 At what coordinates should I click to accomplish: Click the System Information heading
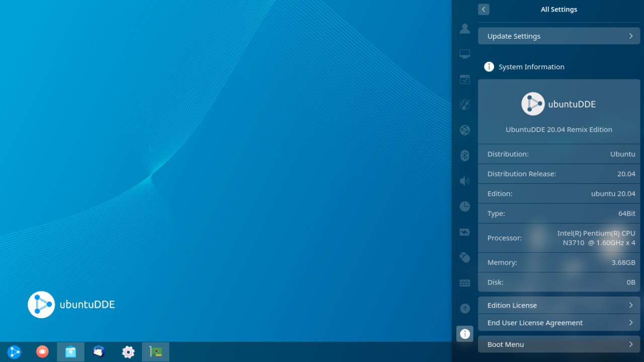click(531, 66)
